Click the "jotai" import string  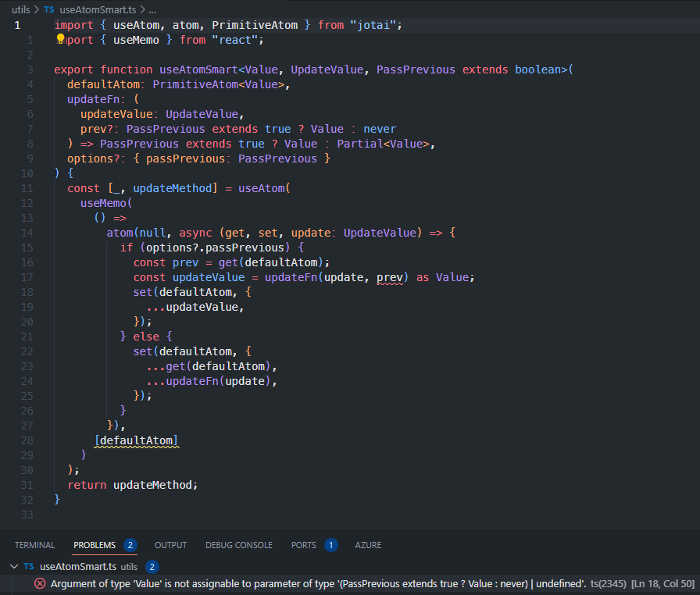[x=373, y=25]
